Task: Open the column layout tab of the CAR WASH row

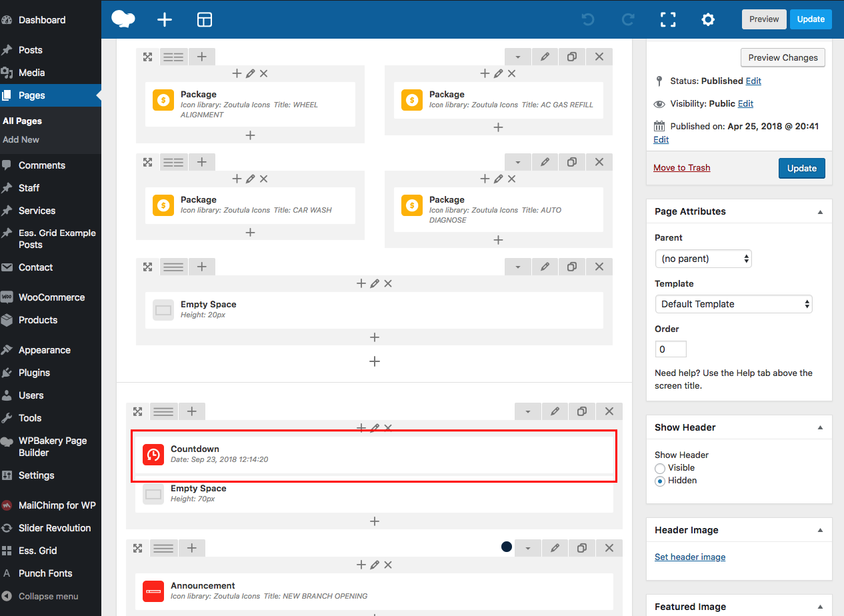Action: 173,162
